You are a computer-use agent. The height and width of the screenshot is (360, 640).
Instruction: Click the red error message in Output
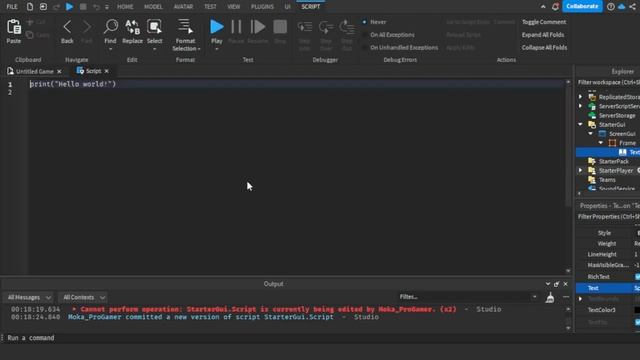[x=268, y=309]
